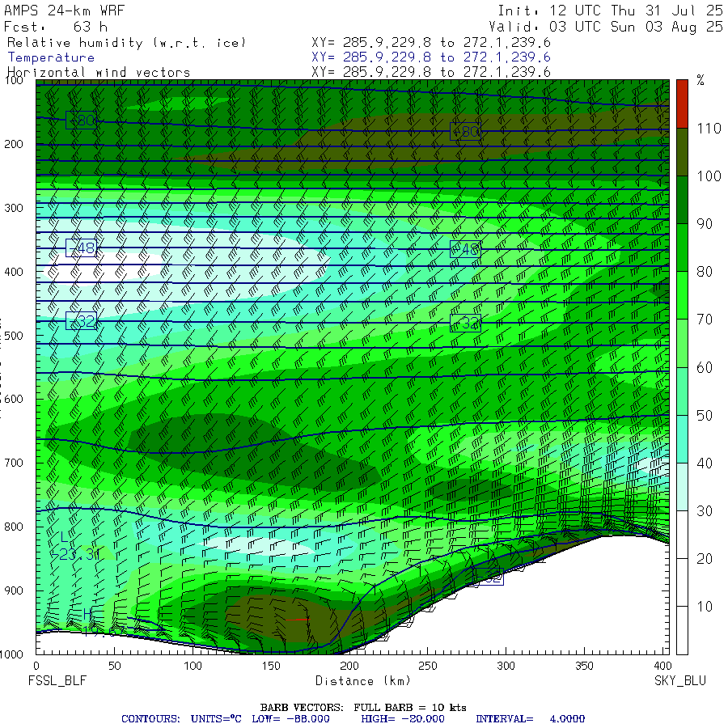Click the pale cyan 30–40% color bar segment
This screenshot has width=728, height=728.
pos(682,487)
